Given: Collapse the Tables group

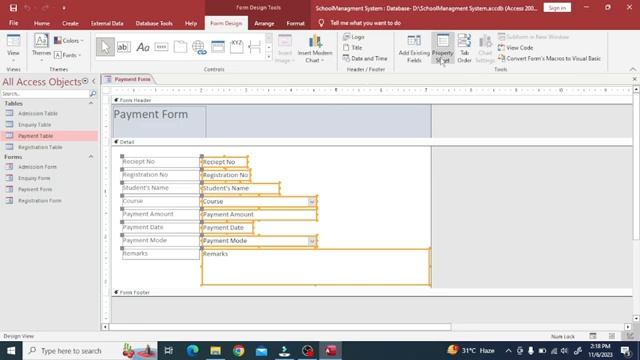Looking at the screenshot, I should [91, 104].
